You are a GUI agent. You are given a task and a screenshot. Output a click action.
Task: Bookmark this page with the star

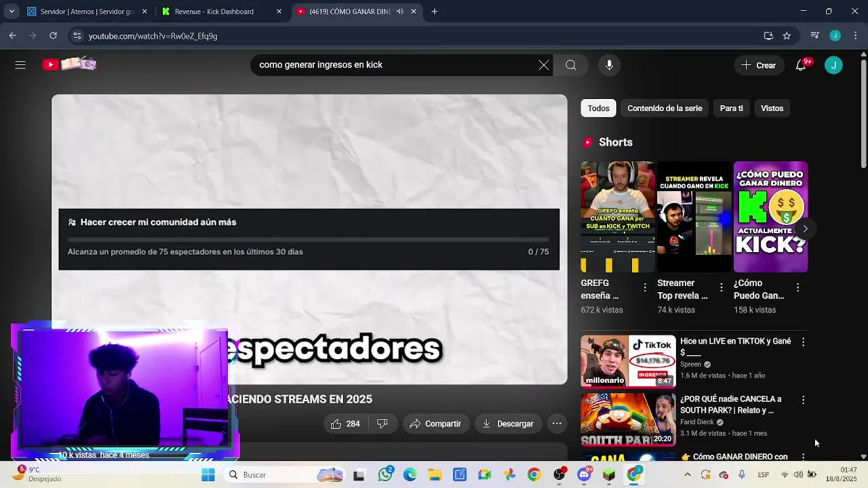pos(787,36)
